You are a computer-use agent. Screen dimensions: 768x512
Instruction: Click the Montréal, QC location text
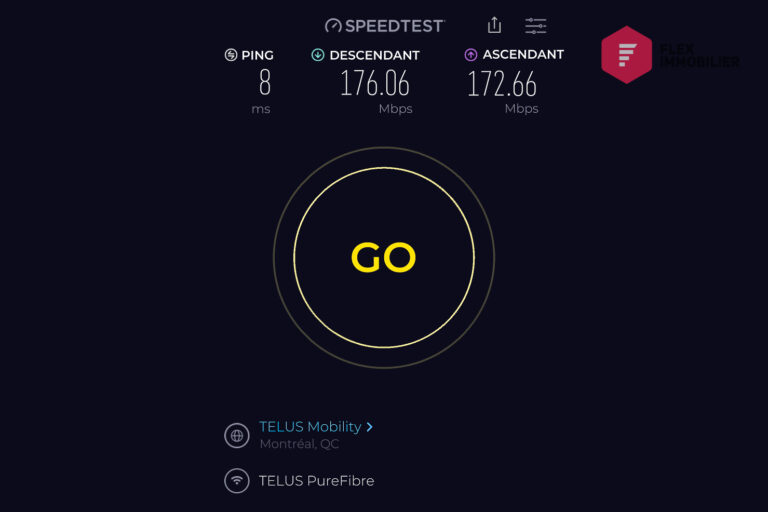pyautogui.click(x=299, y=444)
